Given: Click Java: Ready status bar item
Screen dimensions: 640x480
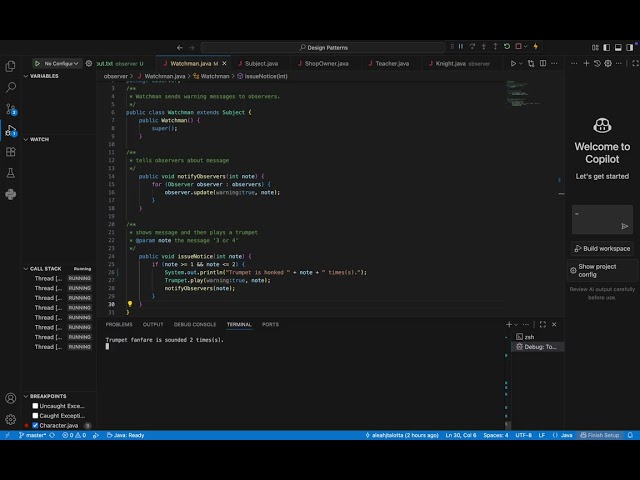Looking at the screenshot, I should [x=125, y=435].
